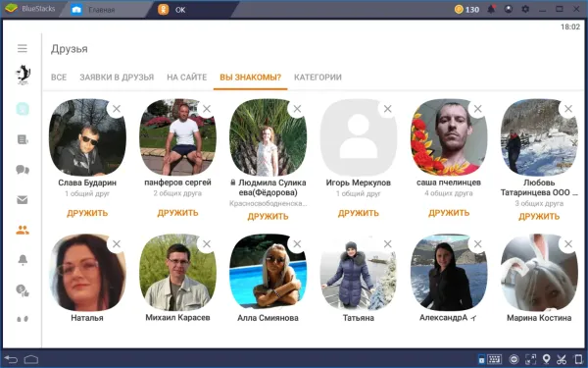Screen dimensions: 588x368
Task: Open own profile avatar in sidebar
Action: click(x=23, y=75)
